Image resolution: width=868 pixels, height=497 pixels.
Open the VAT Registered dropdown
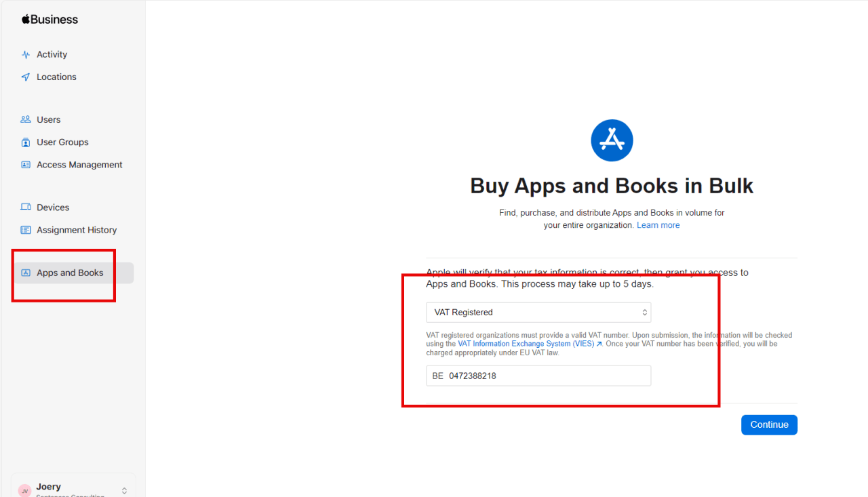(538, 313)
